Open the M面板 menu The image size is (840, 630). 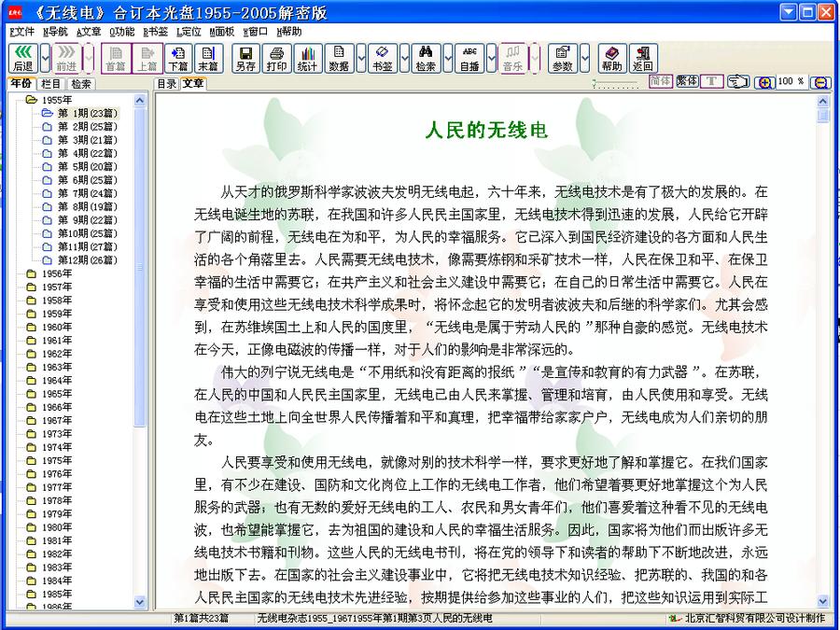tap(222, 32)
